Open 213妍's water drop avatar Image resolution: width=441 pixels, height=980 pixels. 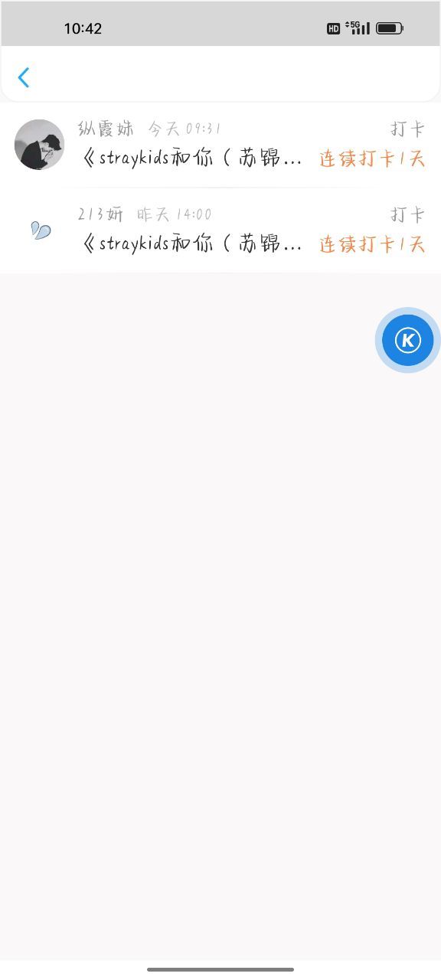[40, 230]
